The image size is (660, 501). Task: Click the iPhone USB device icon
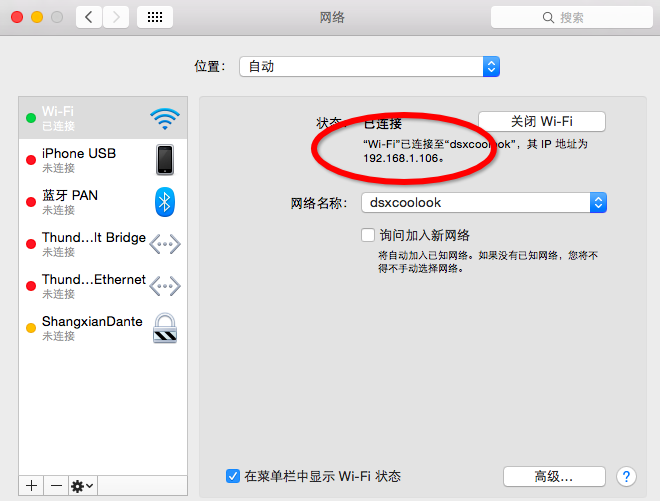[165, 160]
